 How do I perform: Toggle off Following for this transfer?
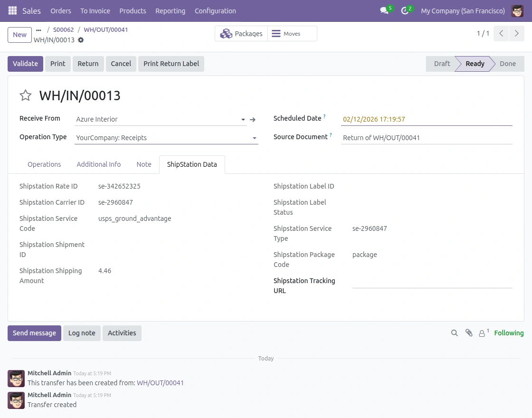(x=509, y=333)
